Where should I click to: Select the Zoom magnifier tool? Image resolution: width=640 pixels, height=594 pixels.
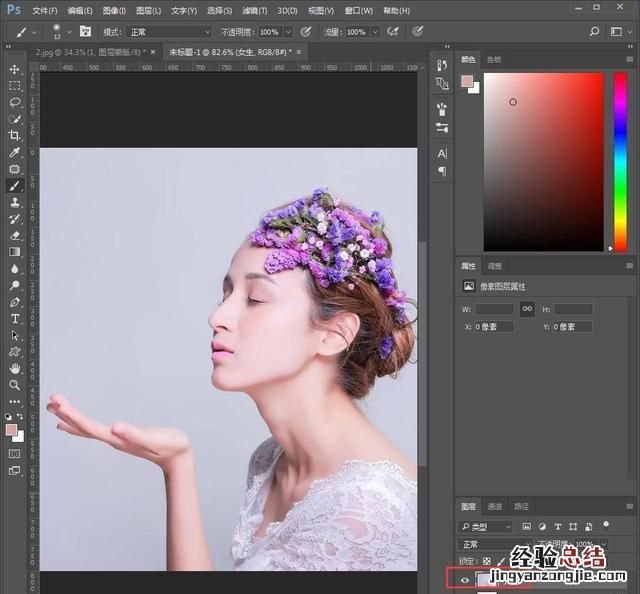click(x=15, y=384)
